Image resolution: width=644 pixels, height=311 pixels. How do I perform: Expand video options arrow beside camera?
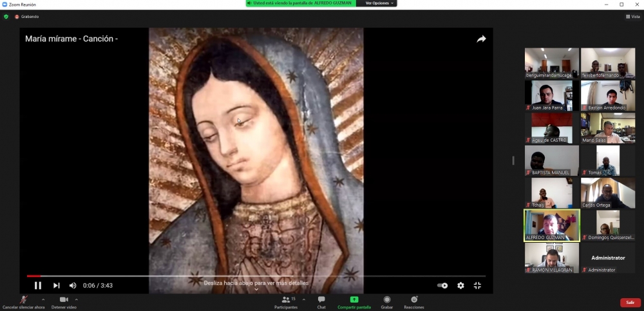click(77, 299)
